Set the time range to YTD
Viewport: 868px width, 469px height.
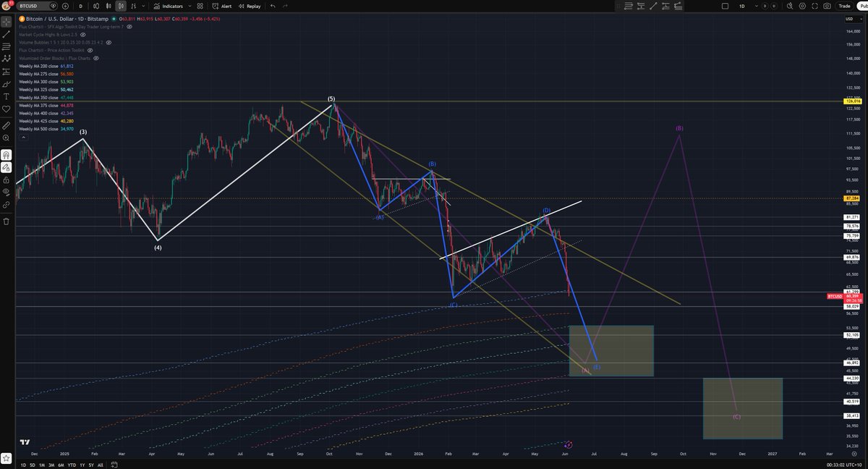coord(72,465)
